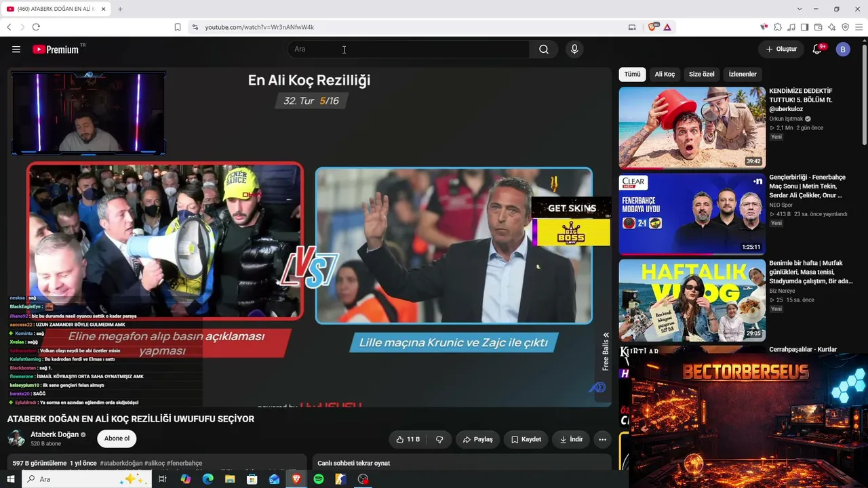The image size is (868, 488).
Task: Open Spotify from the taskbar
Action: 319,479
